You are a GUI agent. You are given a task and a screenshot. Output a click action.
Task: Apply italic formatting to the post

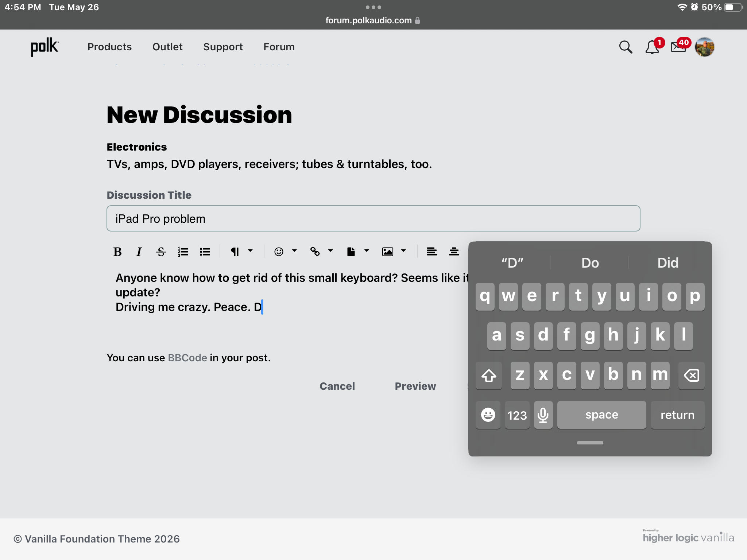[139, 252]
